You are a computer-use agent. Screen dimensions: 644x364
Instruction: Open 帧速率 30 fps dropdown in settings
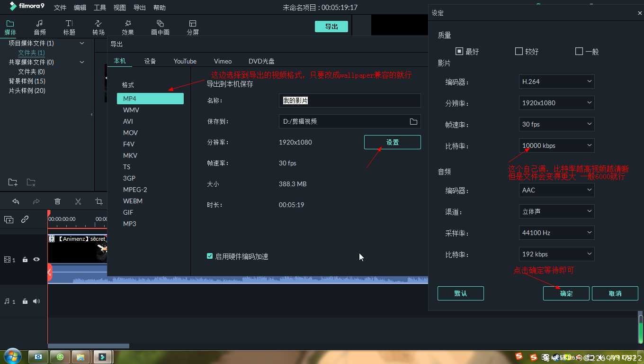pyautogui.click(x=556, y=124)
